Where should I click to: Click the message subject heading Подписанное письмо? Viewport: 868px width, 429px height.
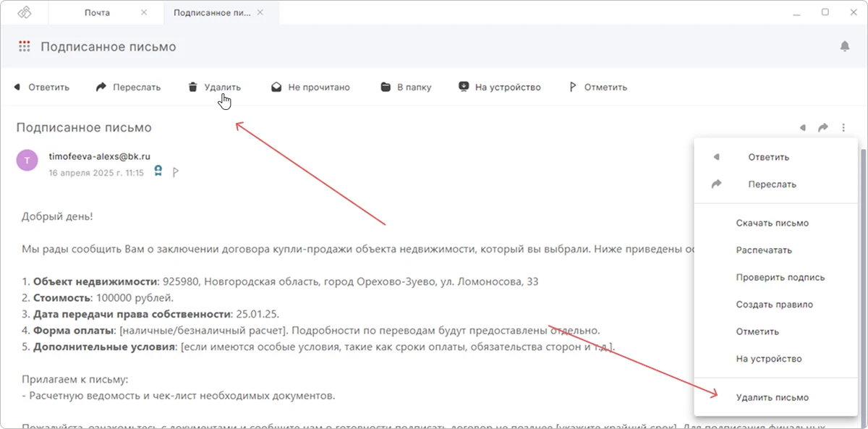click(84, 127)
